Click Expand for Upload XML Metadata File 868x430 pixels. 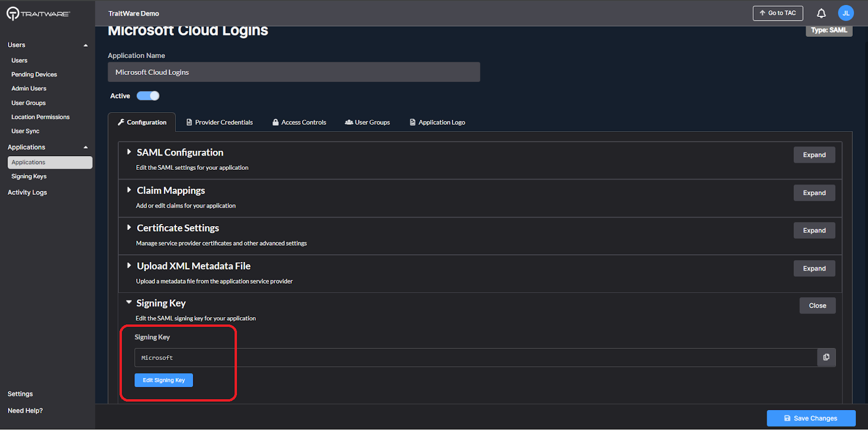[x=814, y=268]
